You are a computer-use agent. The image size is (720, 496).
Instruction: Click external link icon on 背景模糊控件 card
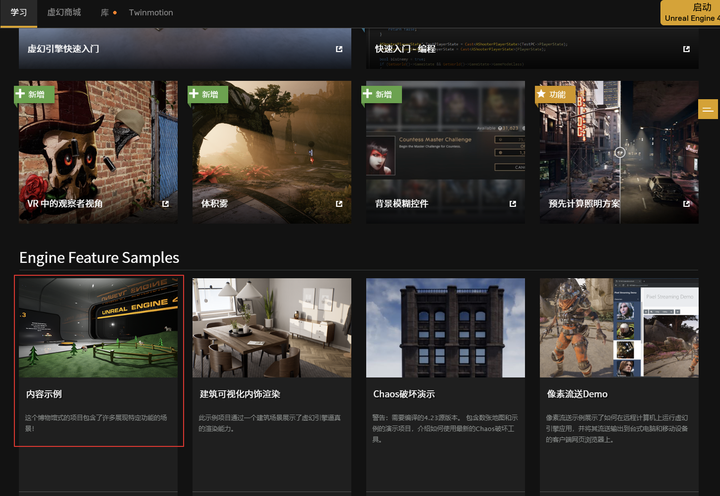pos(512,203)
